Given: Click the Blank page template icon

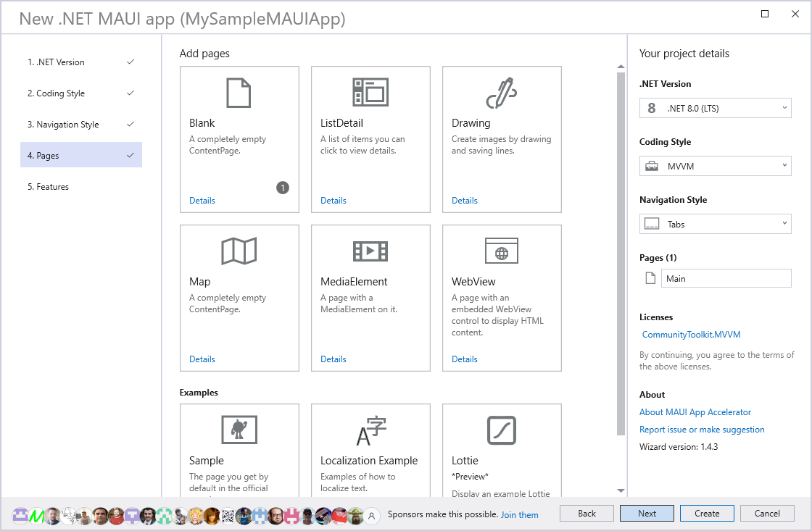Looking at the screenshot, I should click(239, 93).
